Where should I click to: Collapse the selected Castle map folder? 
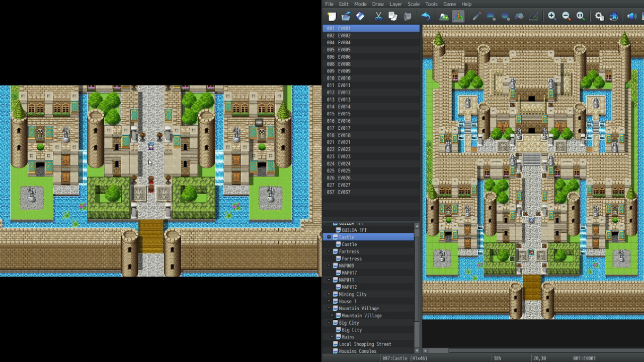pyautogui.click(x=329, y=237)
